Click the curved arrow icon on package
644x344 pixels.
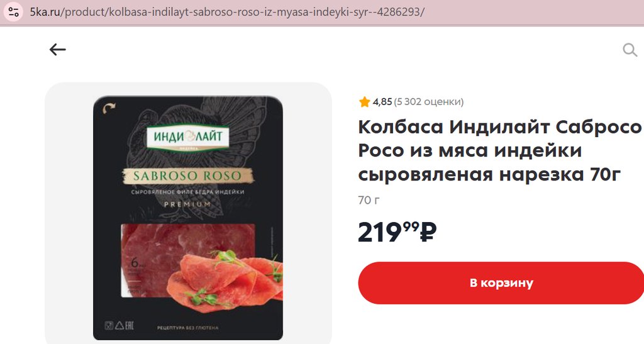(109, 108)
